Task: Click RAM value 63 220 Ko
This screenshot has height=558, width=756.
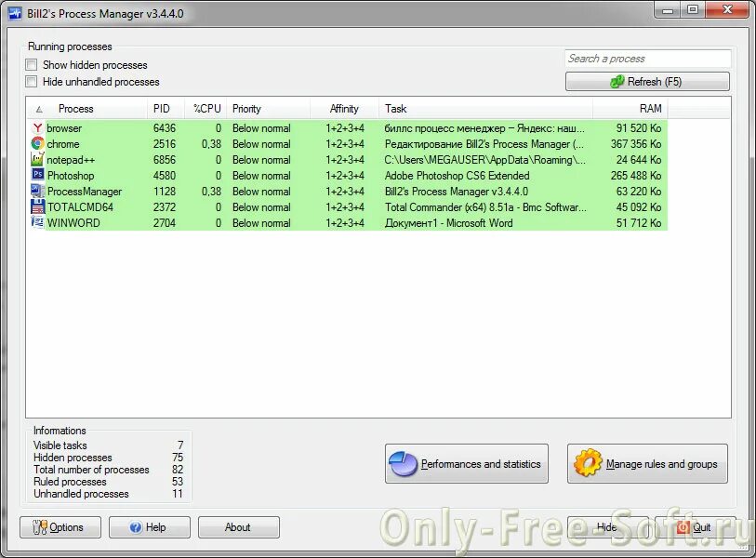Action: click(639, 192)
